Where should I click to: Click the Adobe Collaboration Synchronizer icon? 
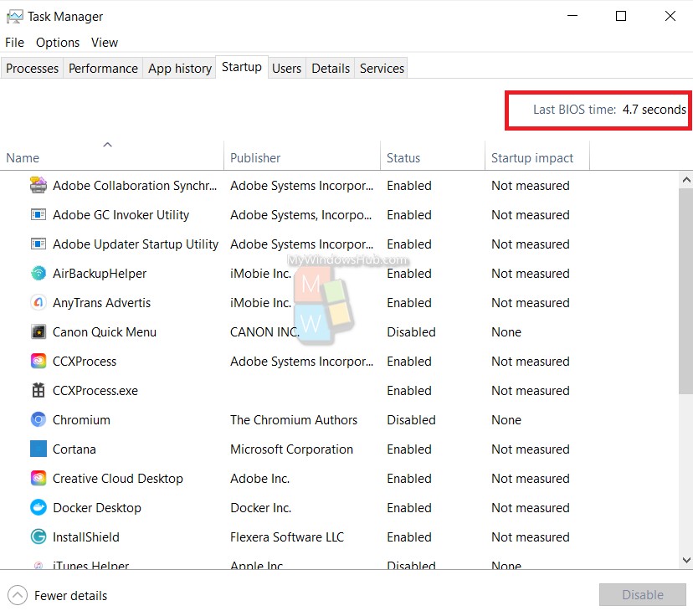click(38, 185)
